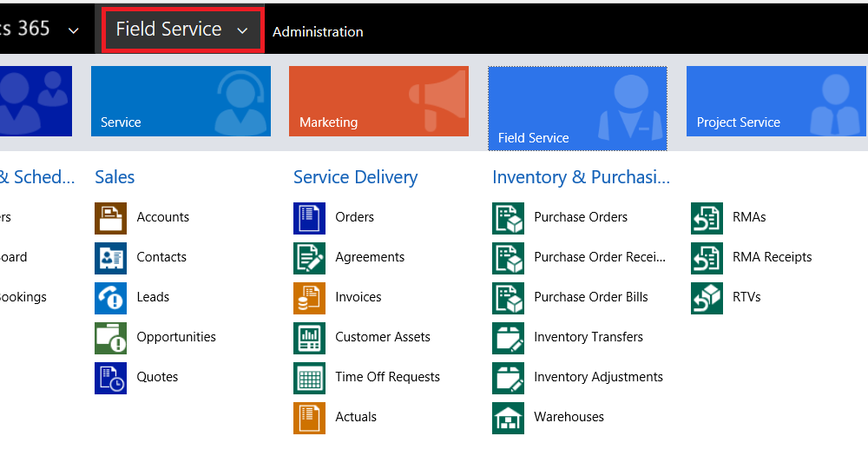
Task: Open the Inventory Adjustments link
Action: coord(598,377)
